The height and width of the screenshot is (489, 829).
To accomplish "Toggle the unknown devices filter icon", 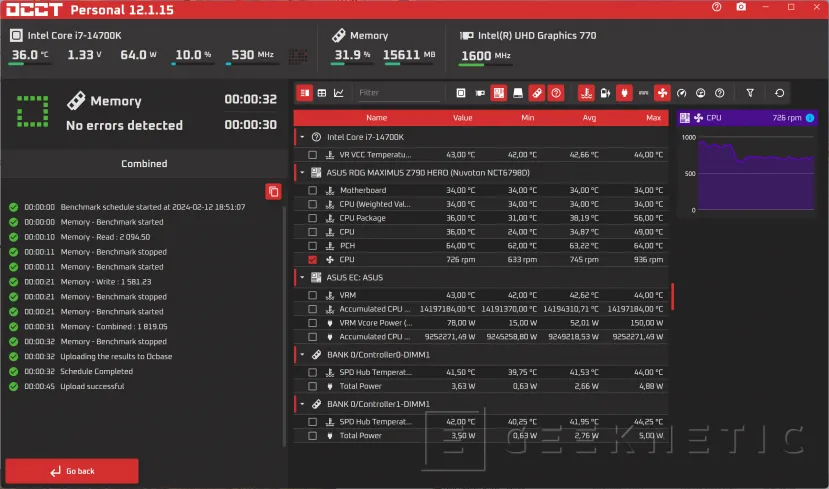I will (556, 93).
